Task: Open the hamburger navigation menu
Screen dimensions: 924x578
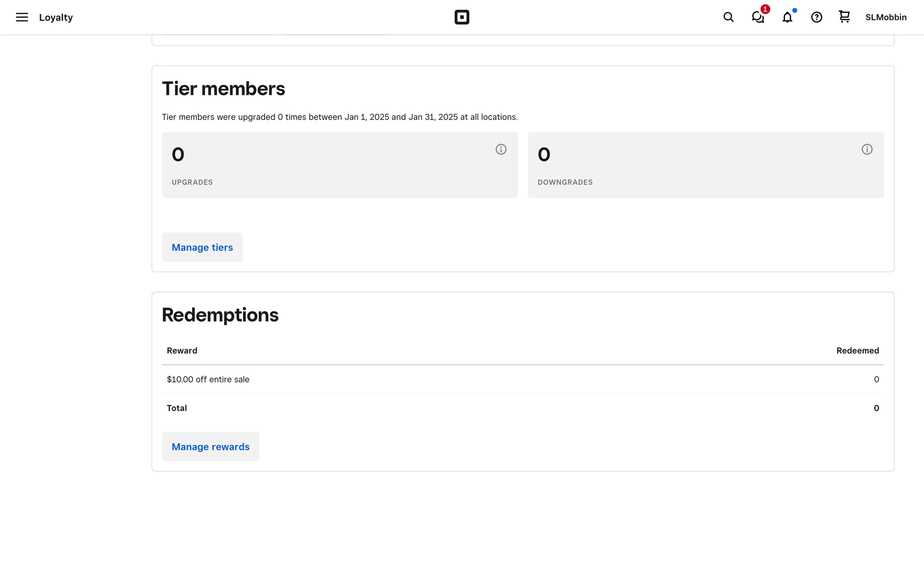Action: [22, 17]
